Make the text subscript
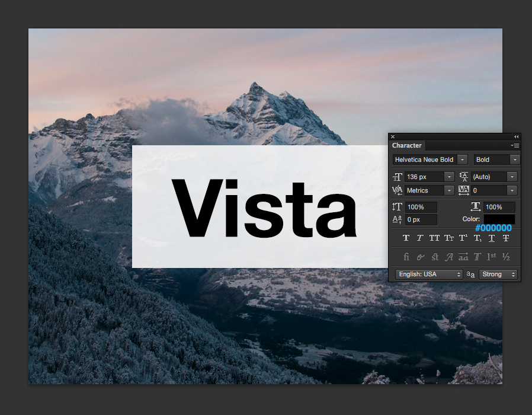Image resolution: width=532 pixels, height=415 pixels. 477,238
